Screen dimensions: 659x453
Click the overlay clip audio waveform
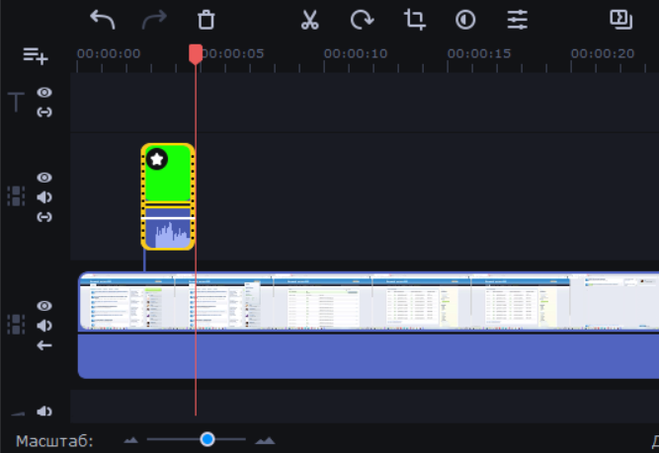168,234
